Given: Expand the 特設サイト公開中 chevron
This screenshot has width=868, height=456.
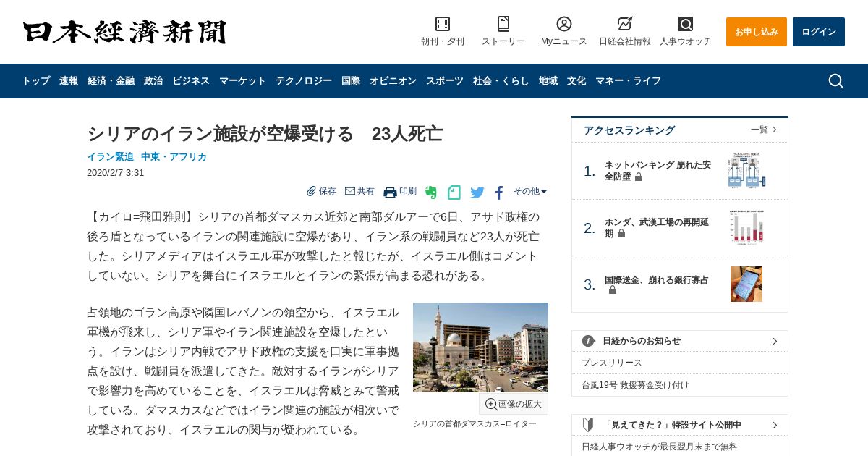Looking at the screenshot, I should click(x=775, y=425).
